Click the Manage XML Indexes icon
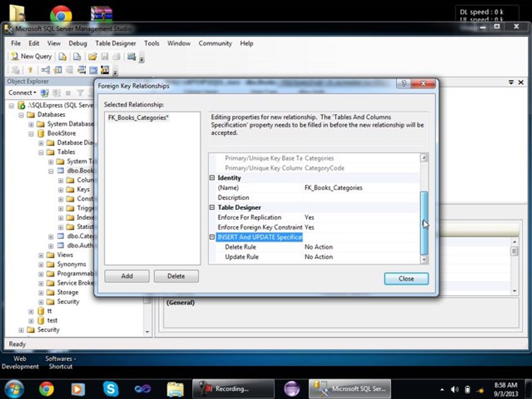The image size is (532, 399). (x=81, y=70)
